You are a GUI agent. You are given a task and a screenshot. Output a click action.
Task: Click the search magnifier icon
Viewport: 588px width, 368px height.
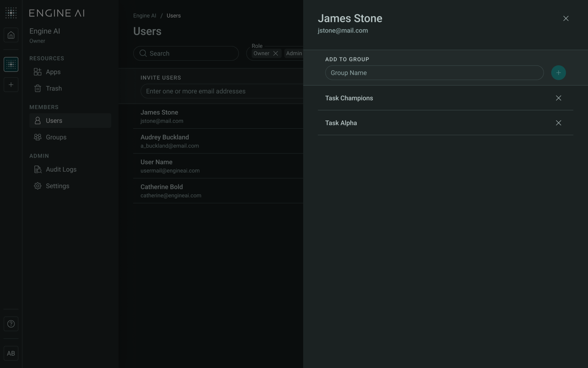click(143, 53)
